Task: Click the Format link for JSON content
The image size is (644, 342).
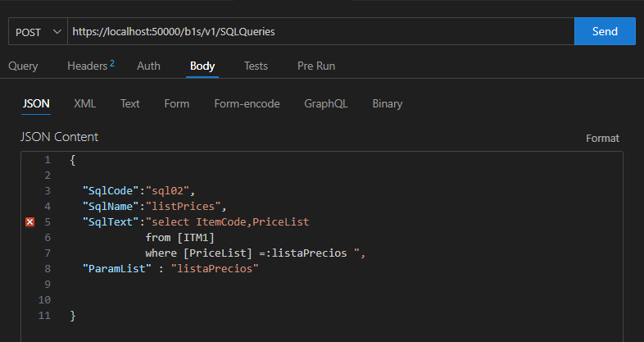Action: [x=602, y=139]
